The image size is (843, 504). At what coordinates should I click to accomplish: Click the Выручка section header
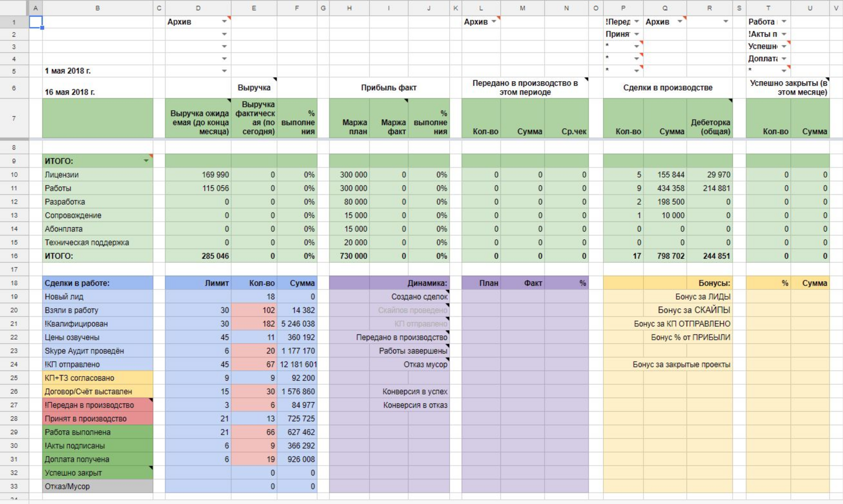(x=254, y=88)
